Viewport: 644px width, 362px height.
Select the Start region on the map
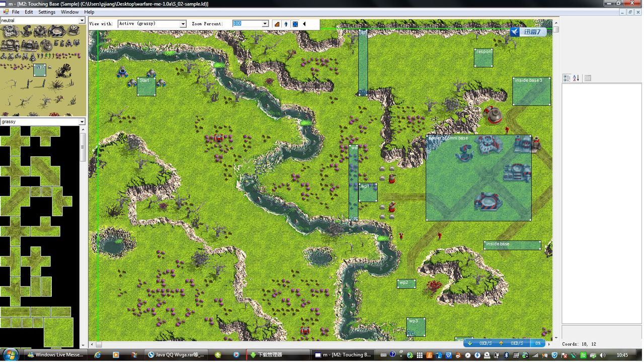146,86
